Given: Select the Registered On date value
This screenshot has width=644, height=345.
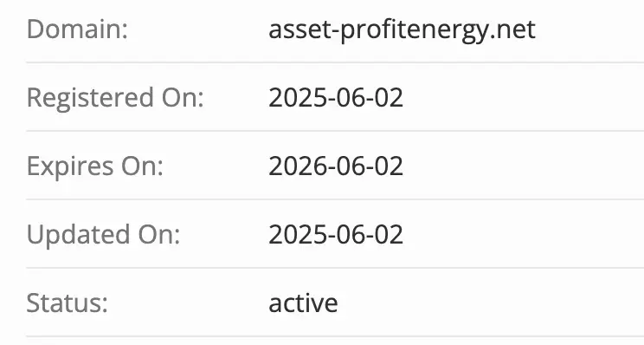Looking at the screenshot, I should pos(336,98).
